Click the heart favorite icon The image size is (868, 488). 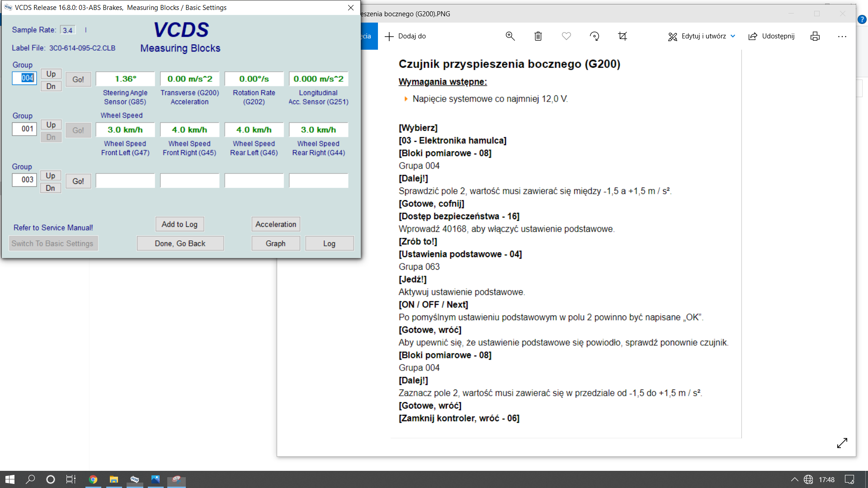pos(566,36)
